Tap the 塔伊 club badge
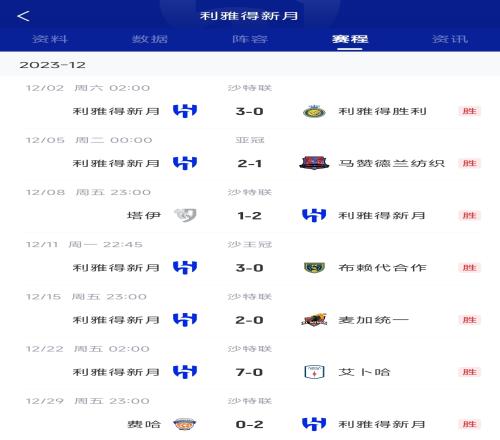500x440 pixels. tap(185, 215)
